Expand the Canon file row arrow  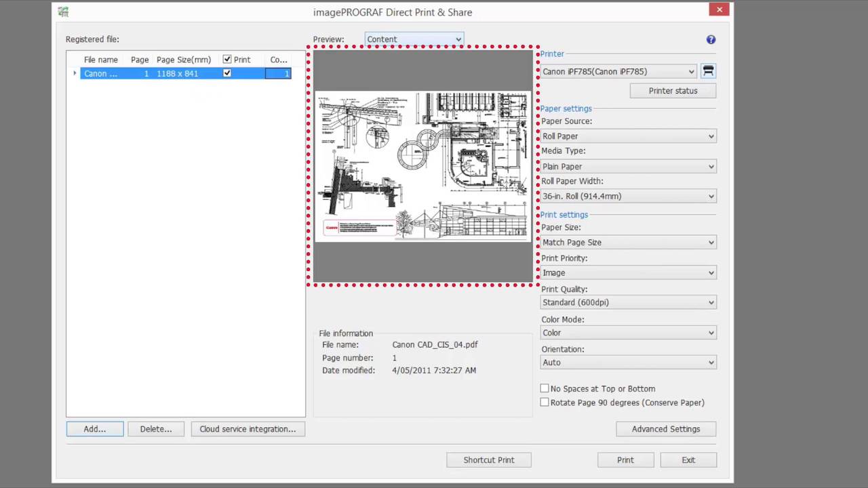[75, 73]
